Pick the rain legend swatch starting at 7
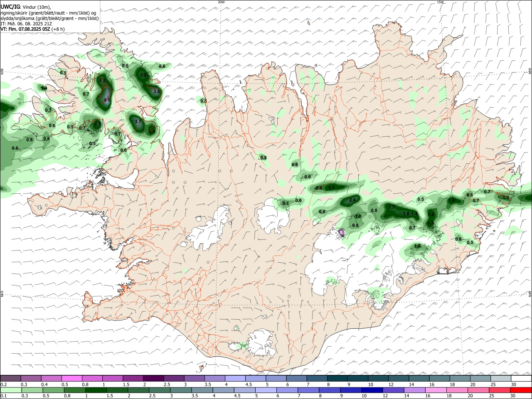 (308, 390)
